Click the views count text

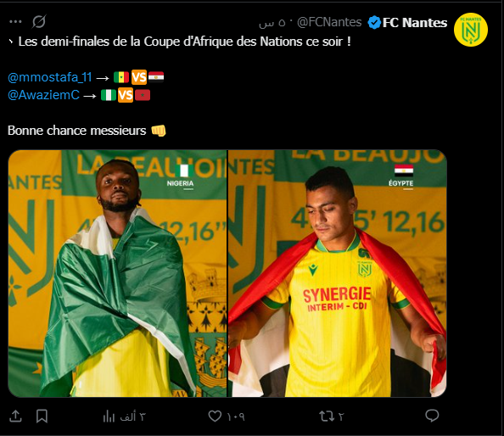coord(132,416)
